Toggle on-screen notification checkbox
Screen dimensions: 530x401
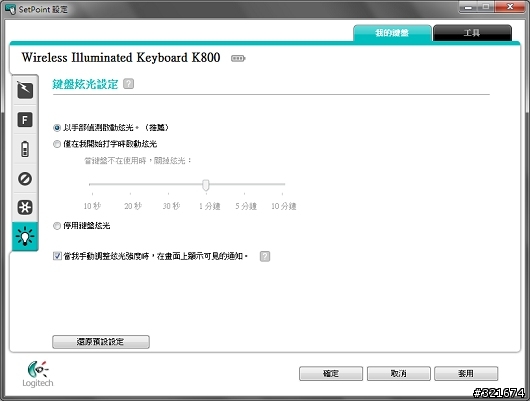coord(57,256)
